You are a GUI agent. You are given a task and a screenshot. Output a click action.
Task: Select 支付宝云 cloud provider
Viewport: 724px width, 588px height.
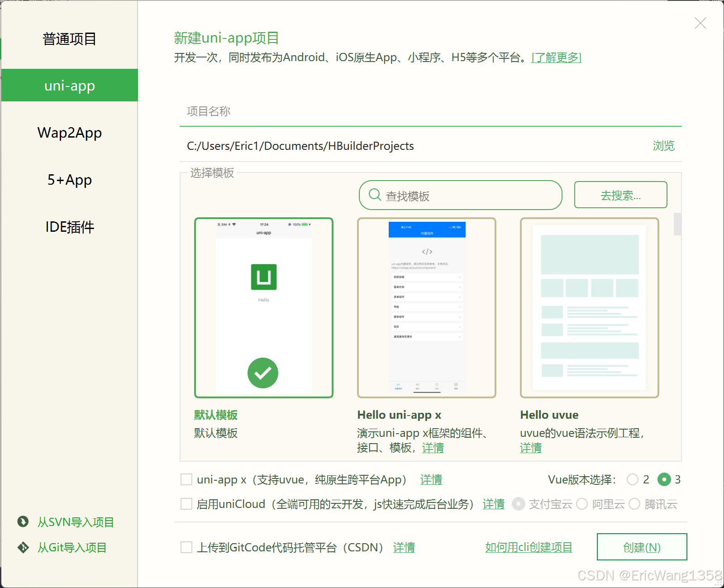[x=518, y=504]
